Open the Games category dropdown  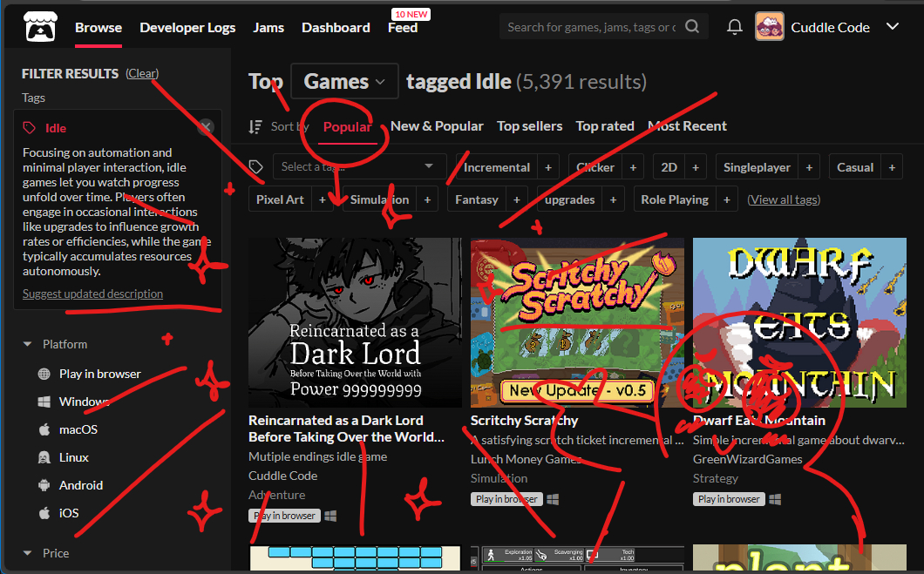[x=344, y=82]
